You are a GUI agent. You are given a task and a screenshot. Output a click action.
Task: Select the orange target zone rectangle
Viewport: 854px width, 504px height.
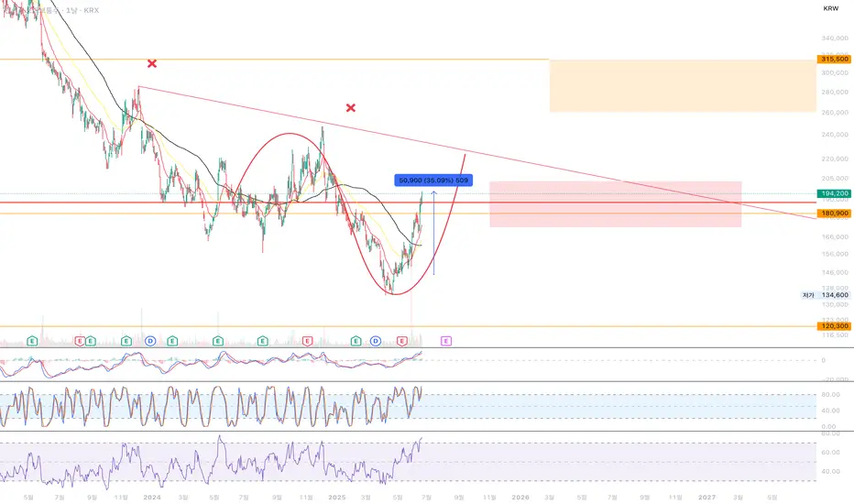click(x=683, y=86)
